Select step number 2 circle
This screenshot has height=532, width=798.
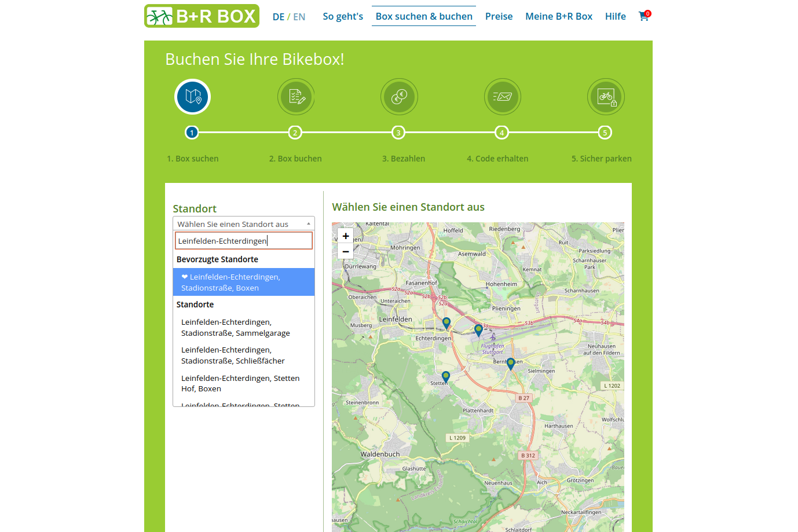tap(295, 133)
